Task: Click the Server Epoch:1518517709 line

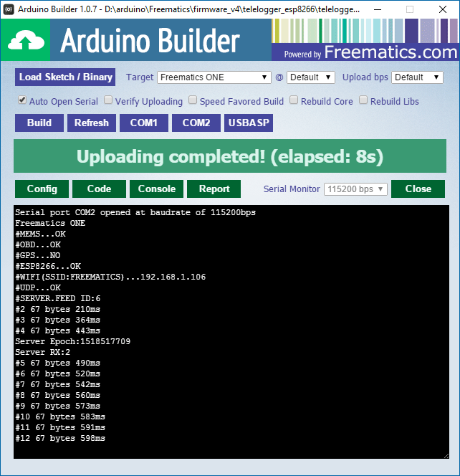Action: (x=73, y=341)
